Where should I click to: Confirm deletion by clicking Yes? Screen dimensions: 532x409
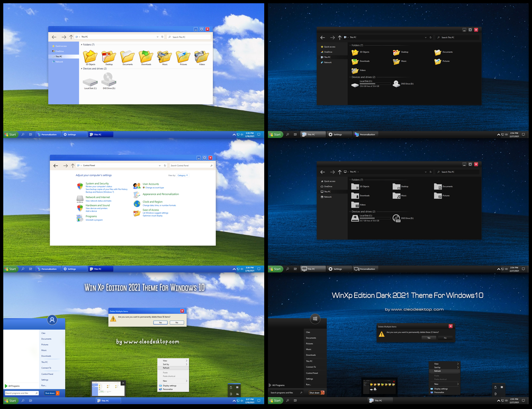click(160, 323)
